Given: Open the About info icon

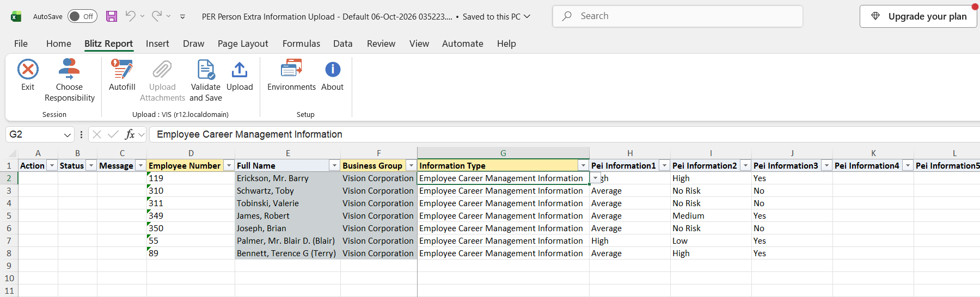Looking at the screenshot, I should coord(333,70).
